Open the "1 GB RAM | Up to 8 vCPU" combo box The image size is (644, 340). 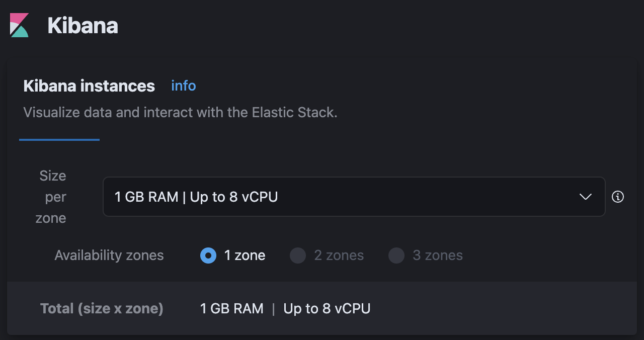(x=342, y=197)
